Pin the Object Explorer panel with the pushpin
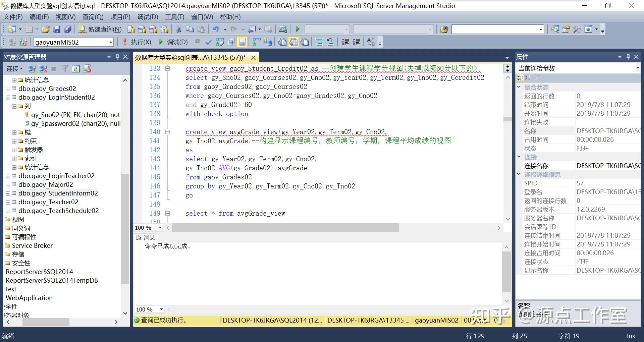 (x=117, y=57)
